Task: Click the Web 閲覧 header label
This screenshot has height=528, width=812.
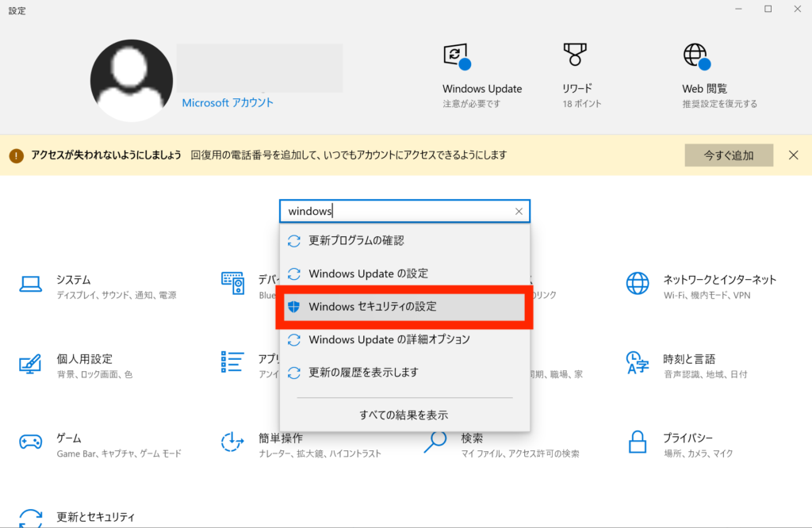Action: point(705,89)
